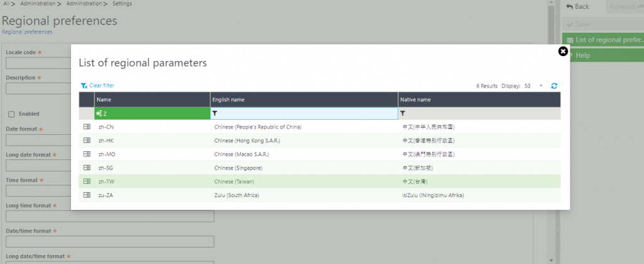Image resolution: width=644 pixels, height=264 pixels.
Task: Open the zh-SG row record icon
Action: coord(87,168)
